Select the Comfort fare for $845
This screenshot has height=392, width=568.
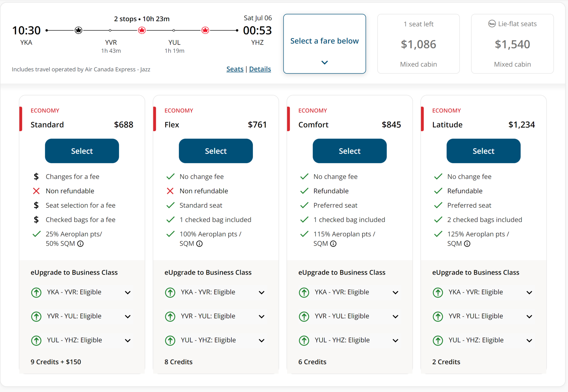(349, 151)
